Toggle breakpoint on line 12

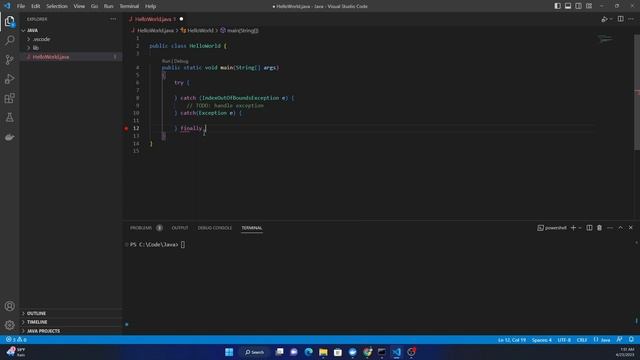click(126, 128)
